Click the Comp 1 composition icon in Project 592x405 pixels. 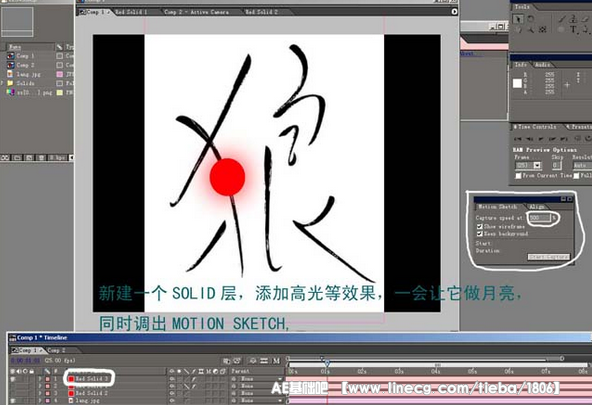(x=11, y=56)
